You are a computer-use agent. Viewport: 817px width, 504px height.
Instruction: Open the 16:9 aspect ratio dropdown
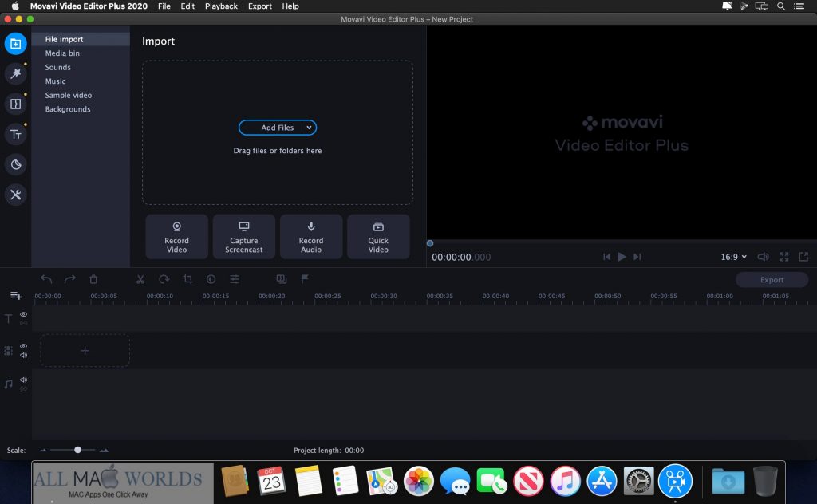click(734, 257)
